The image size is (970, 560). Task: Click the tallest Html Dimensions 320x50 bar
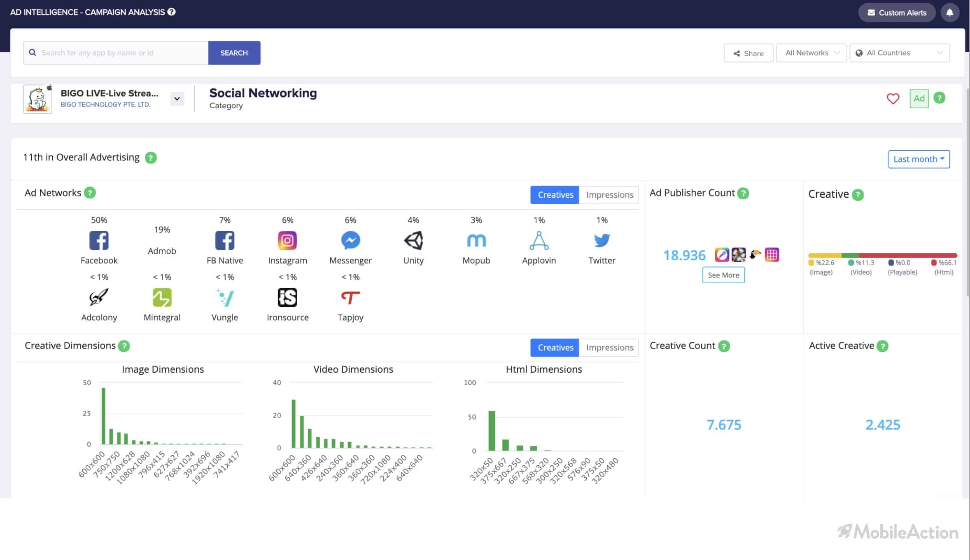coord(492,431)
